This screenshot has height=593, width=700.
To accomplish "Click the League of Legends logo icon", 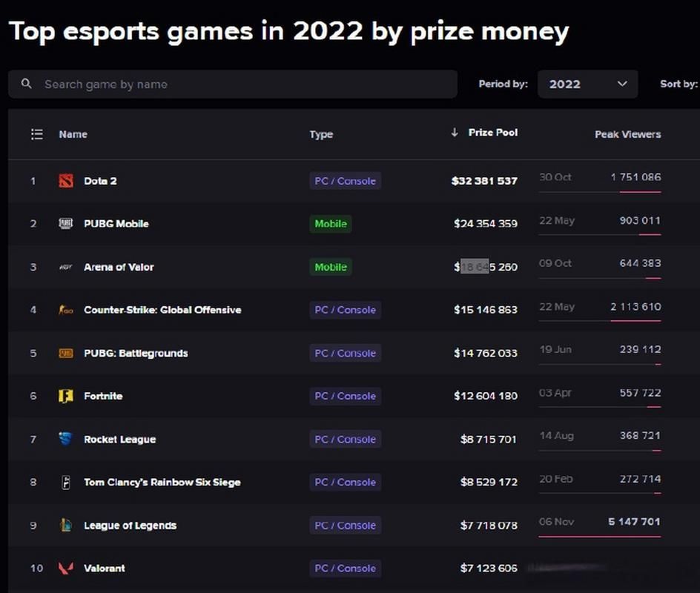I will [65, 526].
